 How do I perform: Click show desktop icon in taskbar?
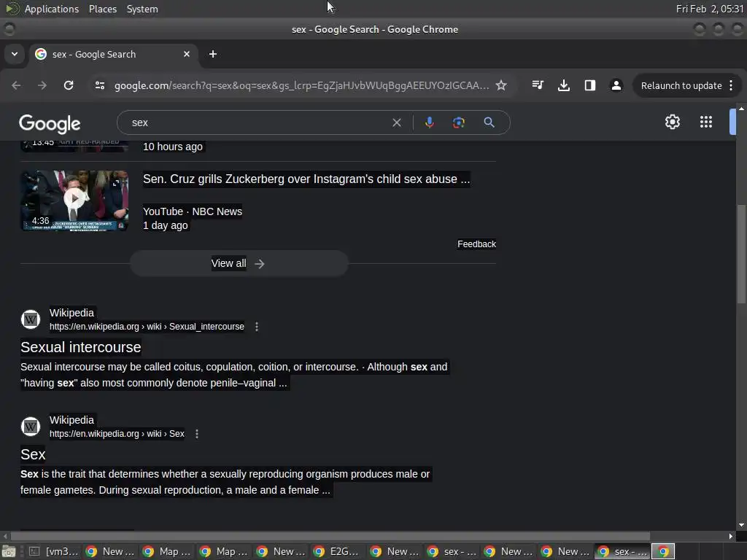pos(8,551)
